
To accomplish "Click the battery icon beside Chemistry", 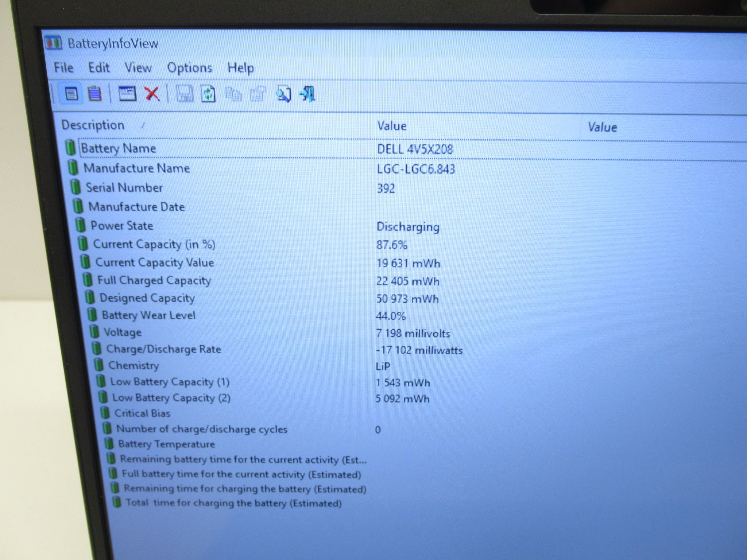I will [x=98, y=365].
